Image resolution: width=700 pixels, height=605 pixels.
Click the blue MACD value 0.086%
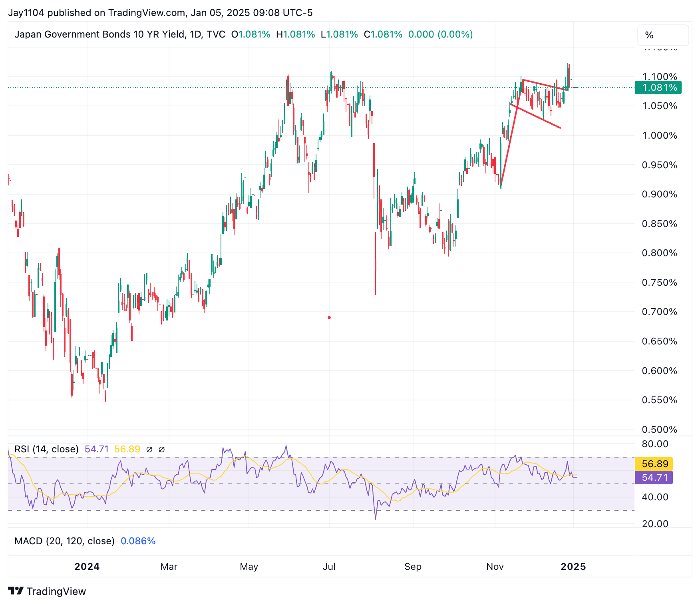pos(138,541)
